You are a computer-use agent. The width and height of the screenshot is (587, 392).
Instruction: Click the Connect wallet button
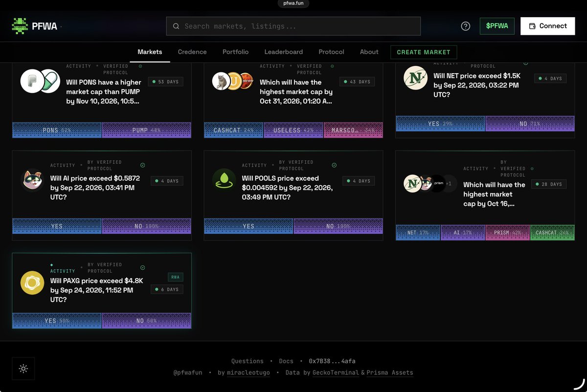[547, 26]
